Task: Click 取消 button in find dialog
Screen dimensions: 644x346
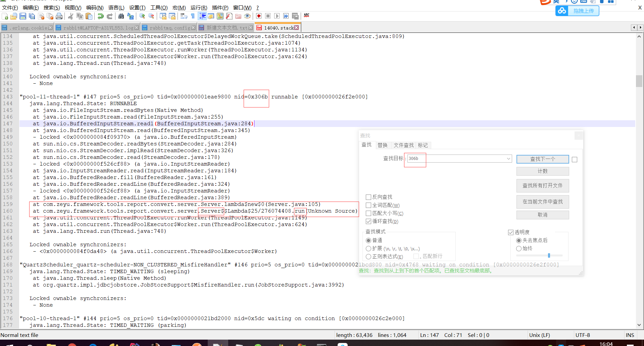Action: click(543, 215)
